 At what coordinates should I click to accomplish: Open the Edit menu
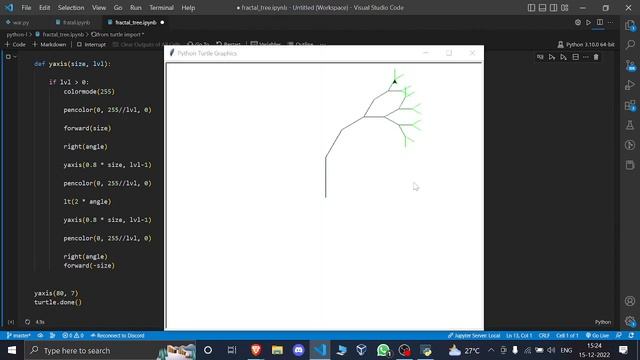(44, 8)
